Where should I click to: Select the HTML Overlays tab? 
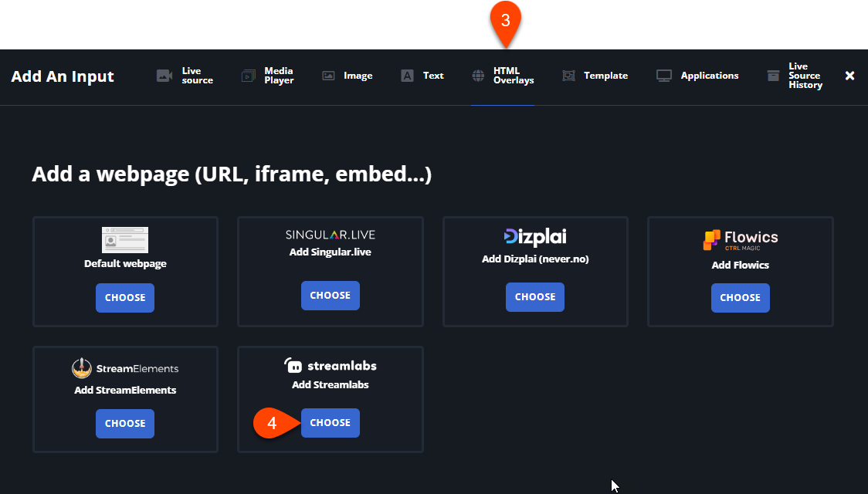[503, 76]
